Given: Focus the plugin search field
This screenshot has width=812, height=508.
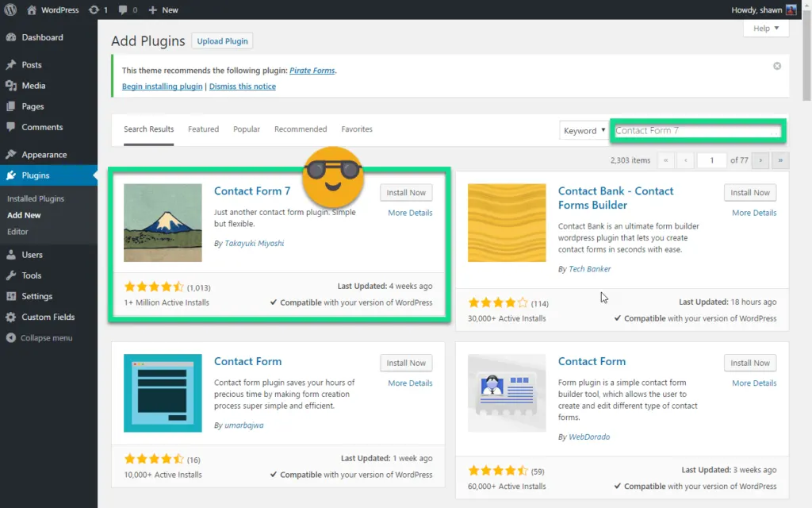Looking at the screenshot, I should click(x=698, y=131).
